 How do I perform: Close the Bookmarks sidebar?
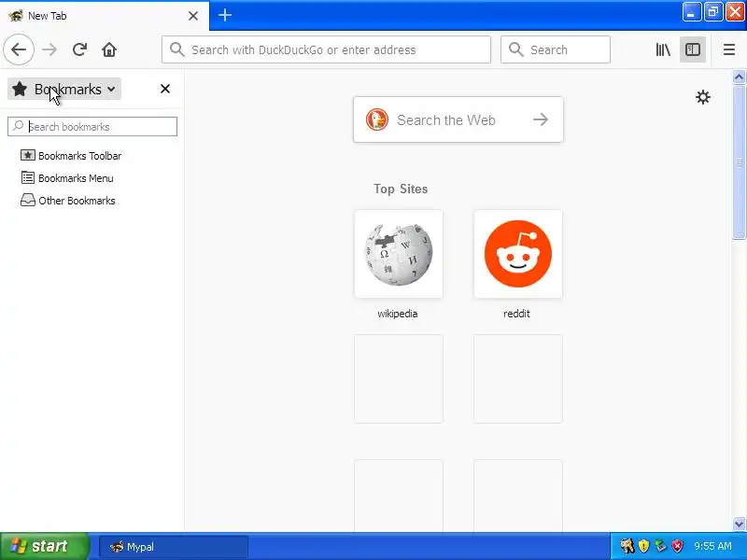(x=165, y=89)
